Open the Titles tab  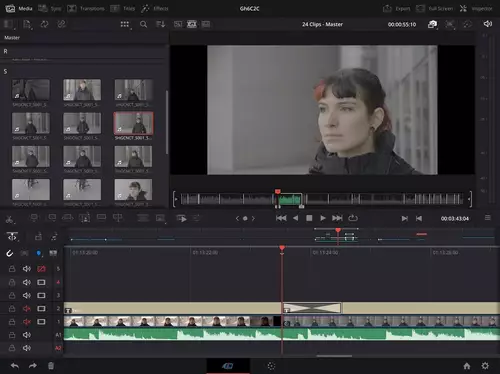(123, 8)
